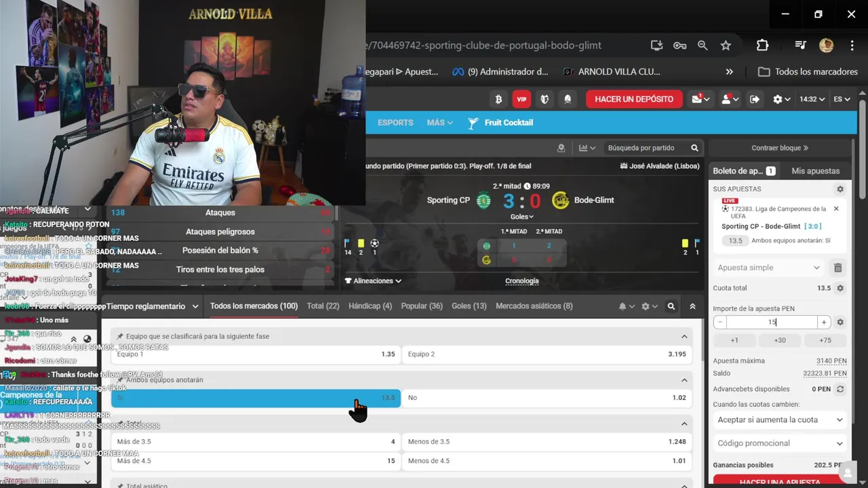Select the Goles (13) tab

pos(469,306)
